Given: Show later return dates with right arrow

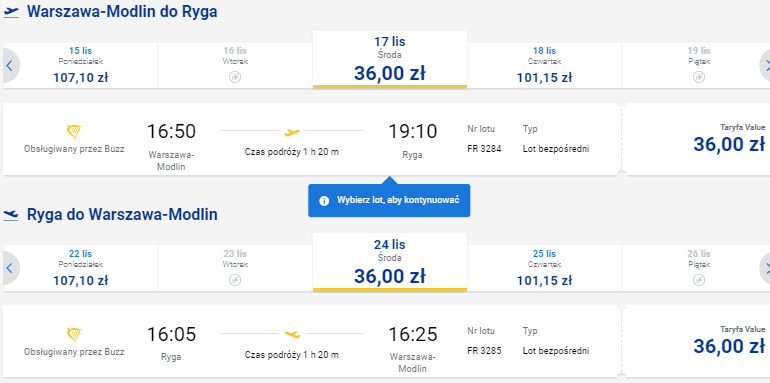Looking at the screenshot, I should pyautogui.click(x=765, y=268).
